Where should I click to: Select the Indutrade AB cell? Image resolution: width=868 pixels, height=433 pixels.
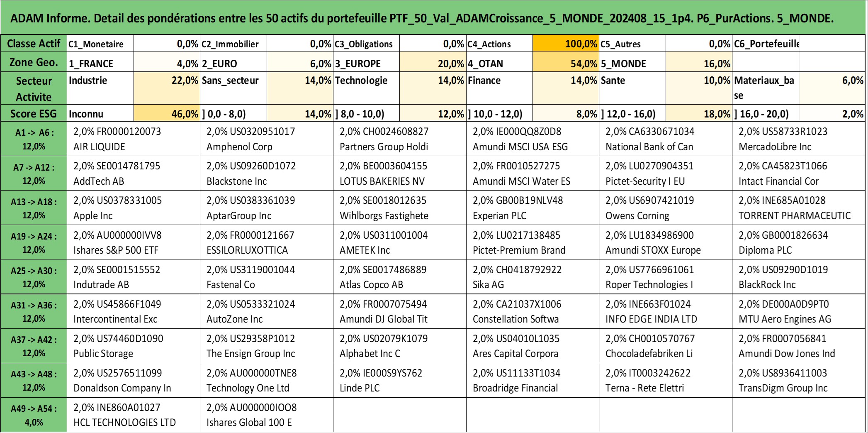pyautogui.click(x=134, y=277)
